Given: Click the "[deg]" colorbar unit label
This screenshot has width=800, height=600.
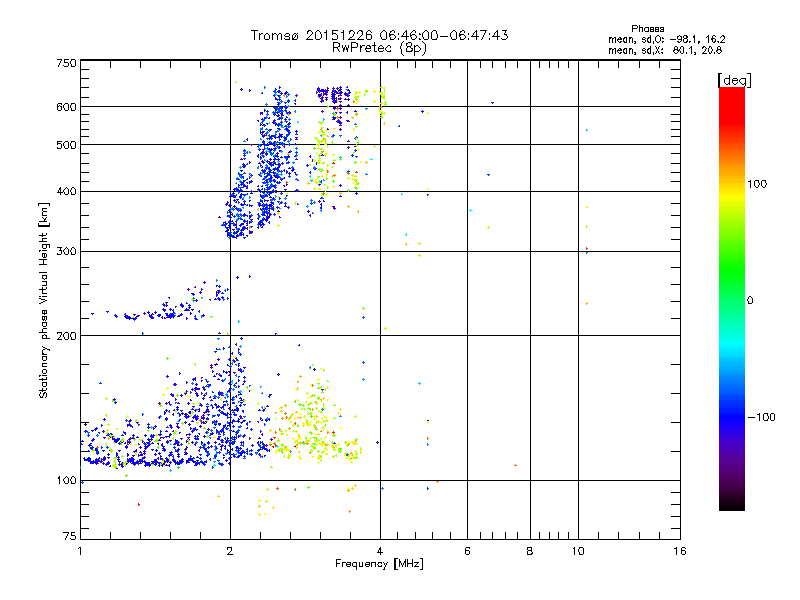Looking at the screenshot, I should tap(734, 80).
